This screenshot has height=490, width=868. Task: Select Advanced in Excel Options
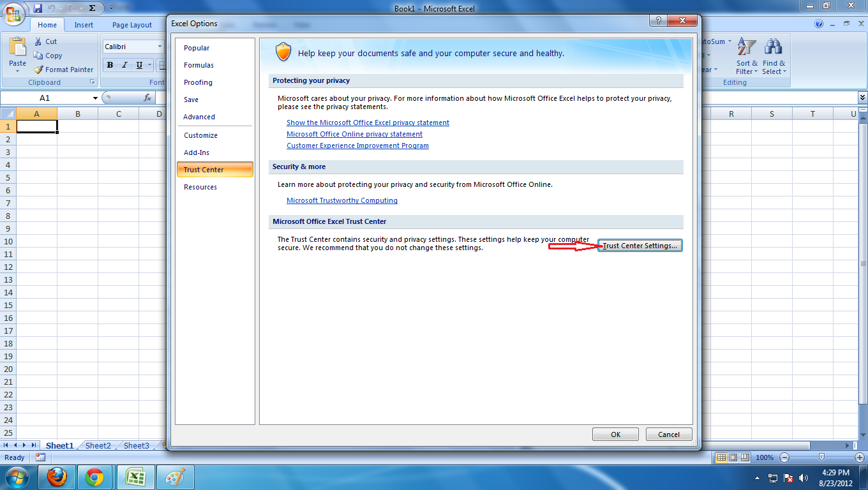(214, 117)
